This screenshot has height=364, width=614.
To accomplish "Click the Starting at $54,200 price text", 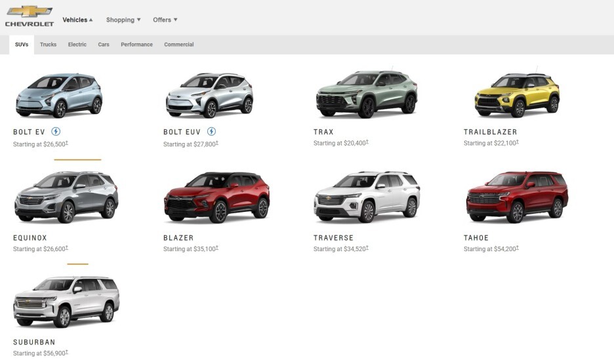I will [491, 249].
